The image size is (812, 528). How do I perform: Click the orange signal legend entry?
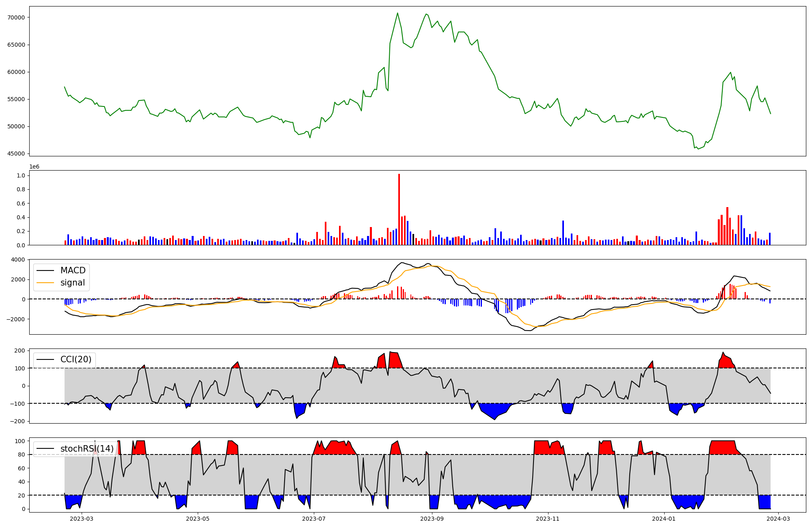click(72, 283)
